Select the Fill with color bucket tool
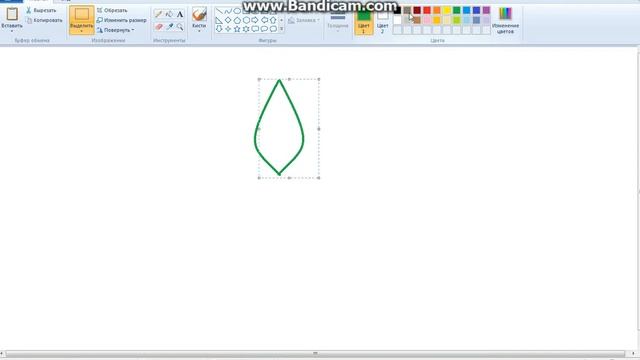Viewport: 640px width, 360px height. (x=169, y=15)
